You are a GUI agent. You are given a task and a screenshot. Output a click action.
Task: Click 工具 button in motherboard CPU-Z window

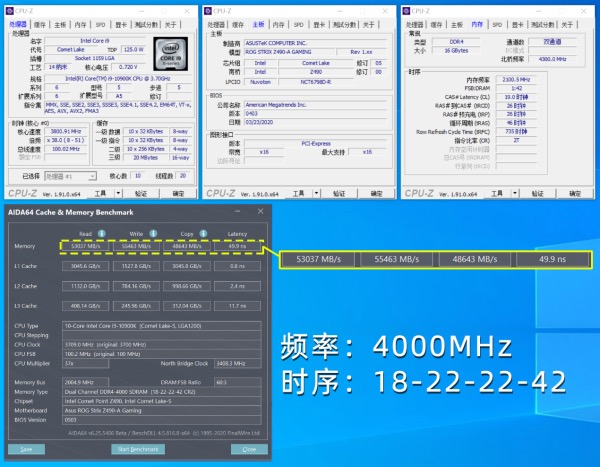pyautogui.click(x=299, y=193)
